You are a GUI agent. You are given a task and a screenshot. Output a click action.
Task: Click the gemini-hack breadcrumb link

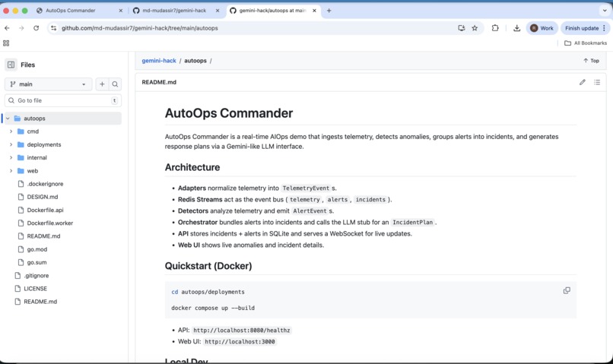(159, 61)
